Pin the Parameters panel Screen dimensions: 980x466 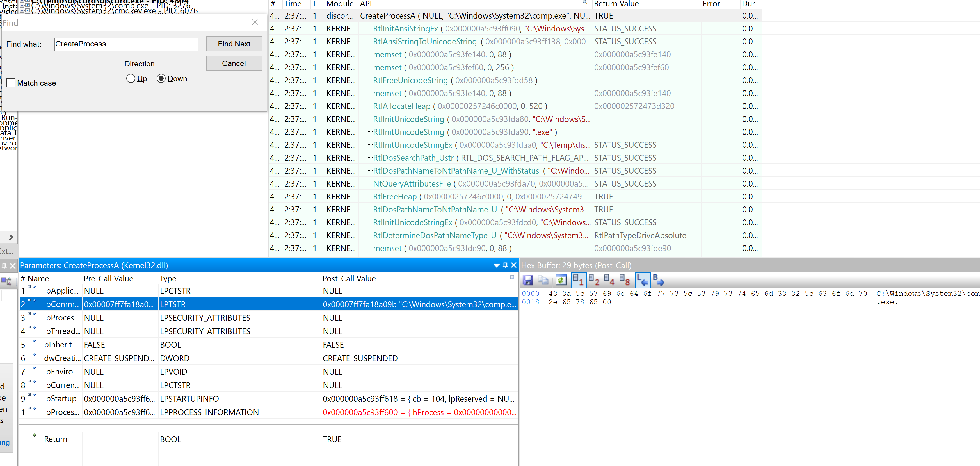[505, 265]
